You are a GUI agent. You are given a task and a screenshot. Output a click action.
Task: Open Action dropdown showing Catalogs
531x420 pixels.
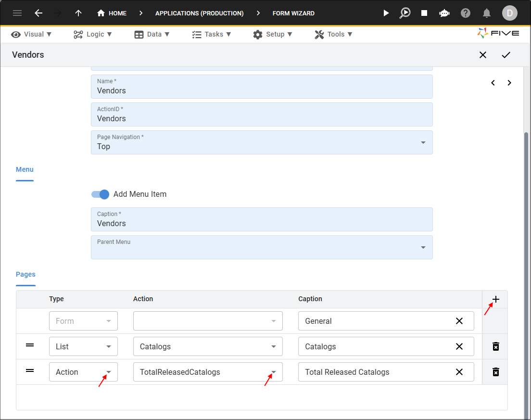pyautogui.click(x=208, y=346)
